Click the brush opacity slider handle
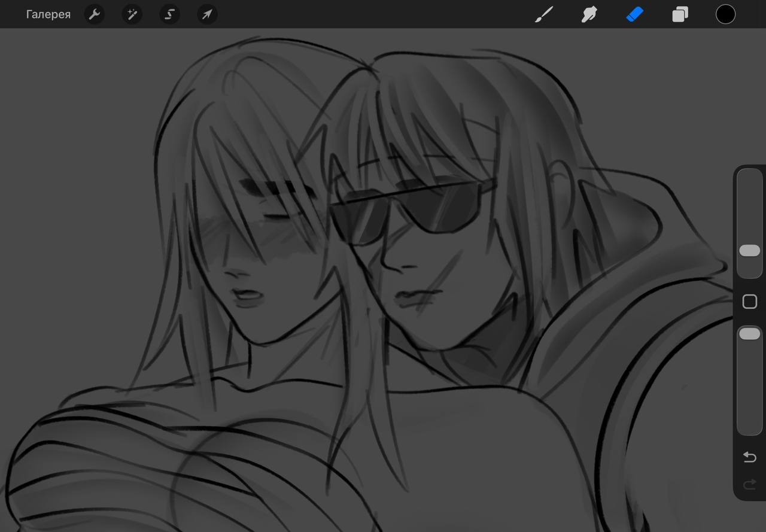The image size is (766, 532). point(749,334)
